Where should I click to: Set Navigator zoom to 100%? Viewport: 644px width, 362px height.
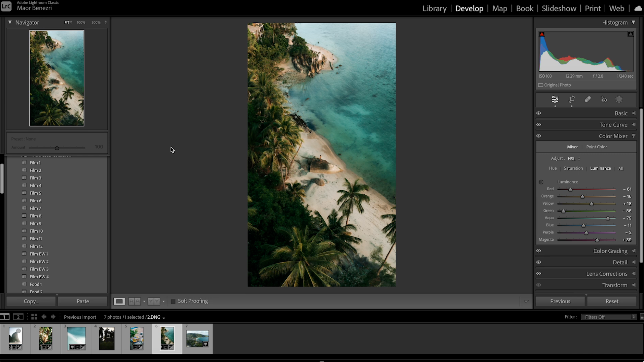[x=81, y=22]
